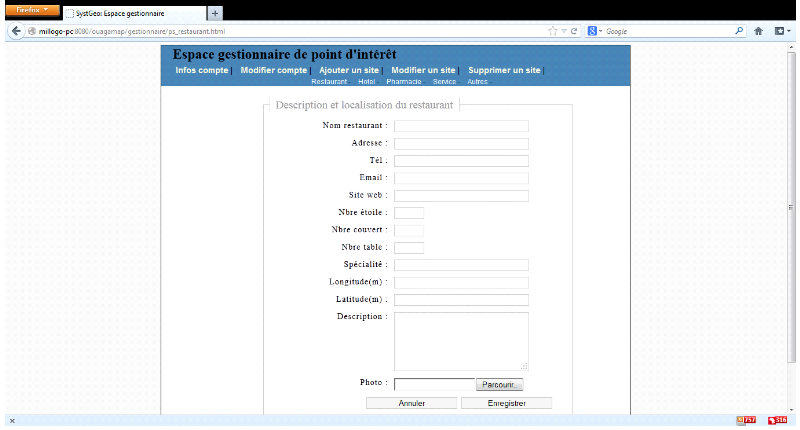Click the browser back arrow button
800x430 pixels.
pos(16,31)
